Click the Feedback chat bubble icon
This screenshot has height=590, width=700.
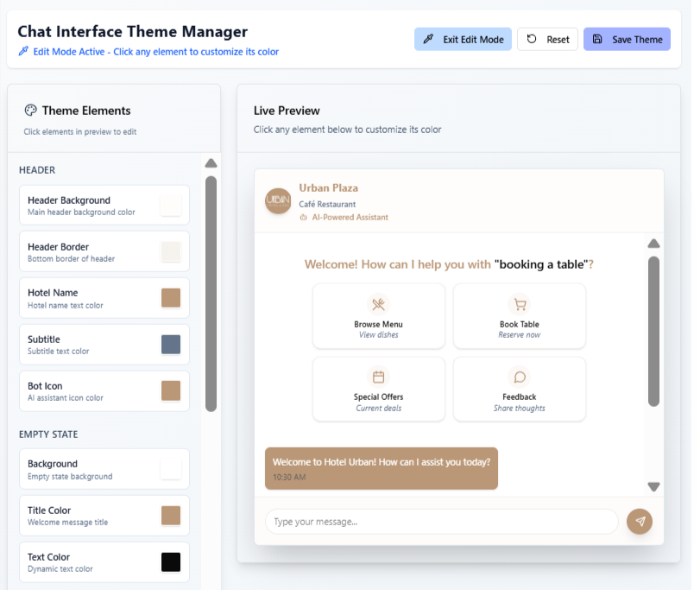coord(519,377)
